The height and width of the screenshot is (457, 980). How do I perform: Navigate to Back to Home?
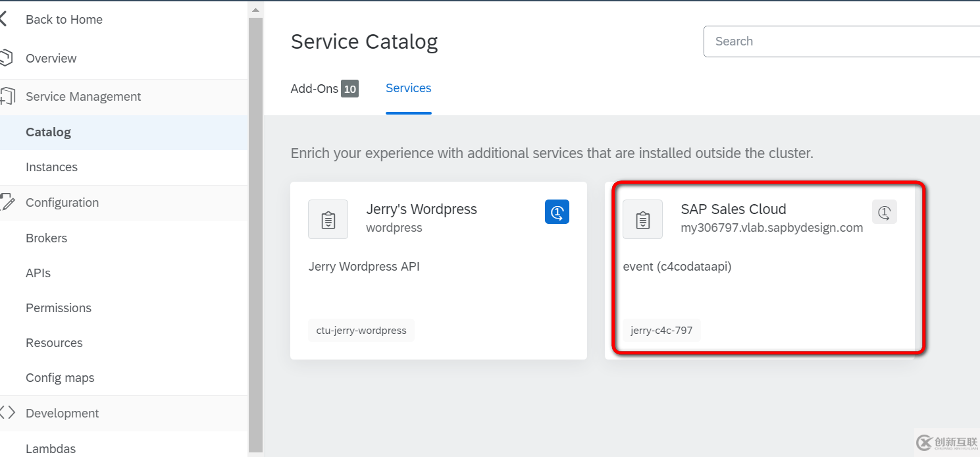click(x=64, y=19)
